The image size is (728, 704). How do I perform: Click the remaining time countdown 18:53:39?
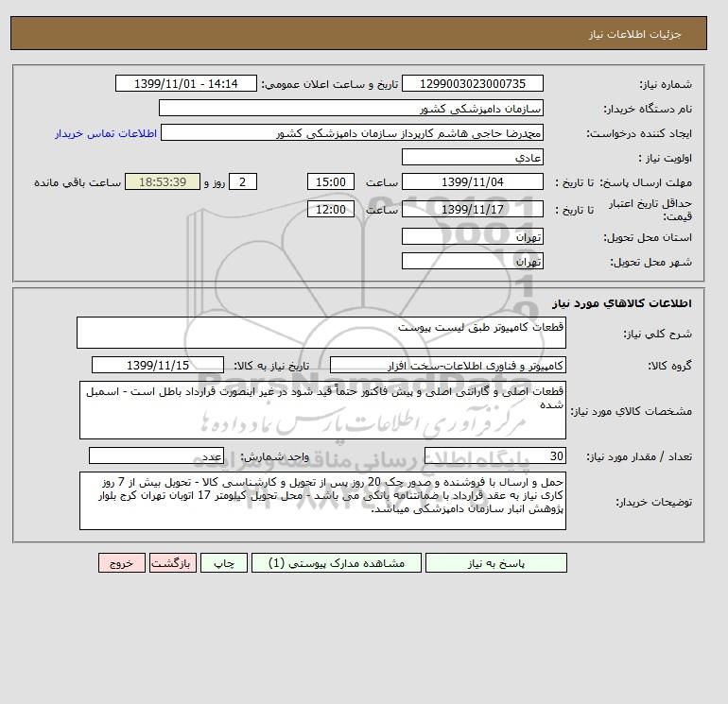[163, 182]
